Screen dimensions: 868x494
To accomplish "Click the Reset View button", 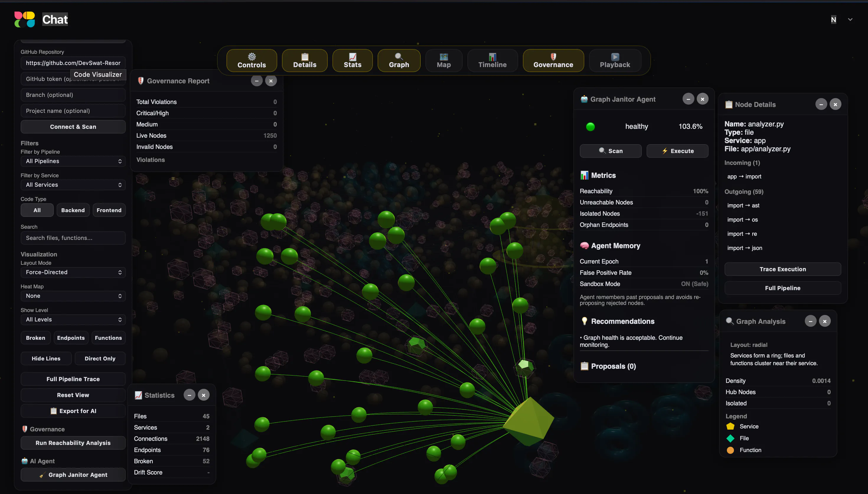I will point(73,395).
